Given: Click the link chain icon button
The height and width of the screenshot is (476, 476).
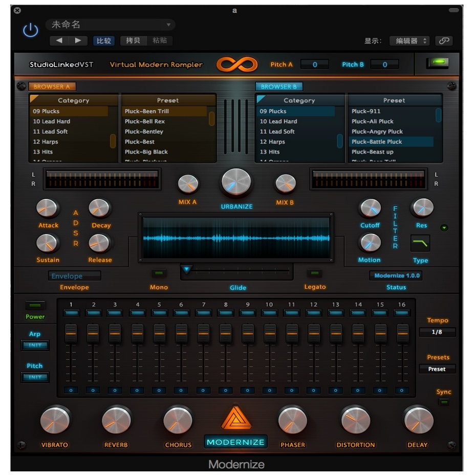Looking at the screenshot, I should pyautogui.click(x=444, y=40).
